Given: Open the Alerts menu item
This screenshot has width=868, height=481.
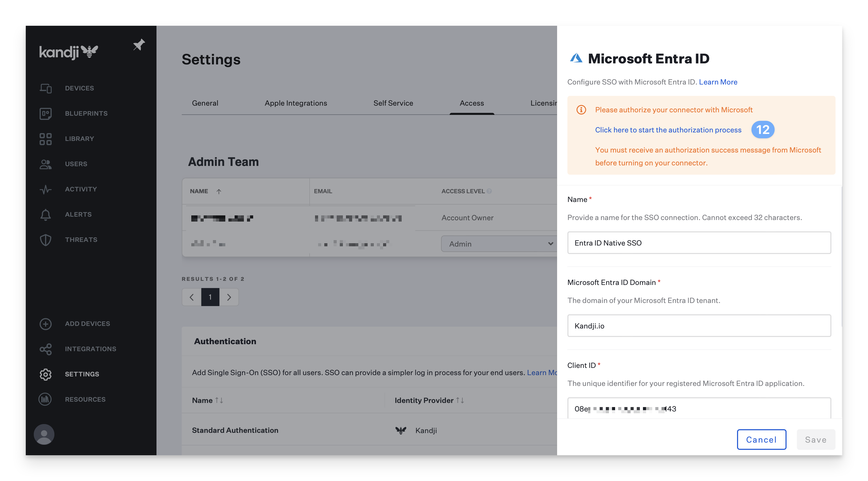Looking at the screenshot, I should pos(78,215).
